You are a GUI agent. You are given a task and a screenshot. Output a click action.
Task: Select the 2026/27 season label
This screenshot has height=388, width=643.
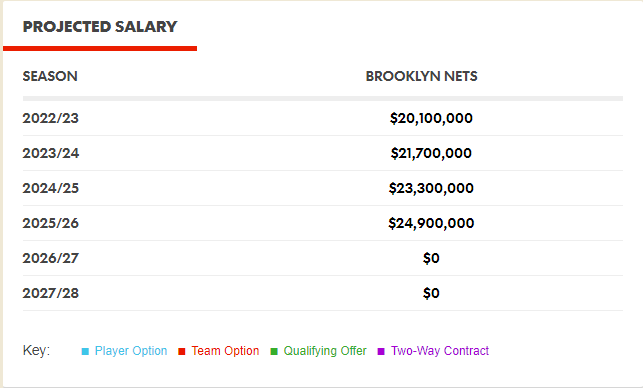click(50, 258)
